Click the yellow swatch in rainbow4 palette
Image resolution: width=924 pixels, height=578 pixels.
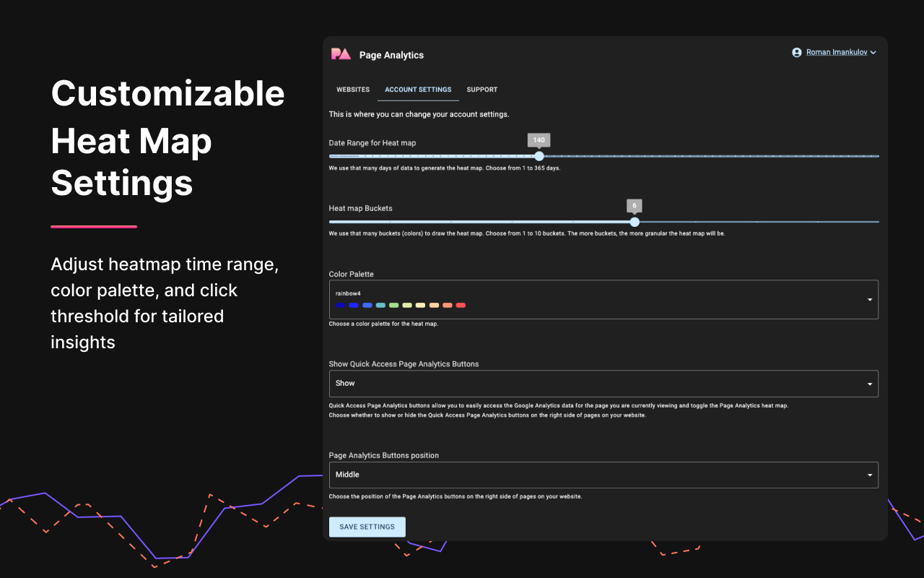tap(419, 306)
